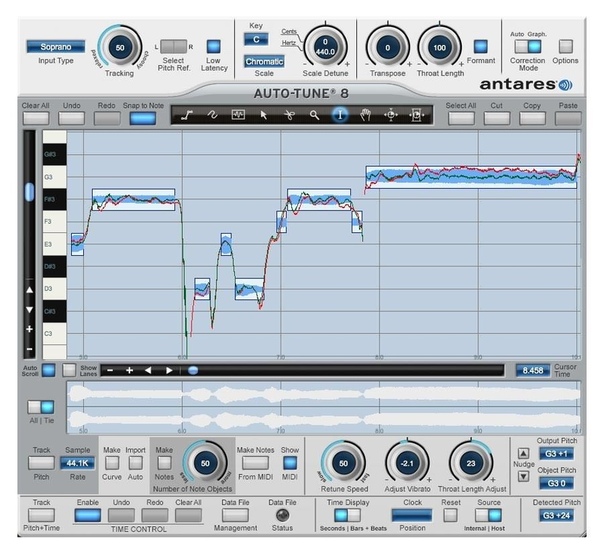Select the Curve drawing tool
Image resolution: width=604 pixels, height=554 pixels.
[x=212, y=115]
